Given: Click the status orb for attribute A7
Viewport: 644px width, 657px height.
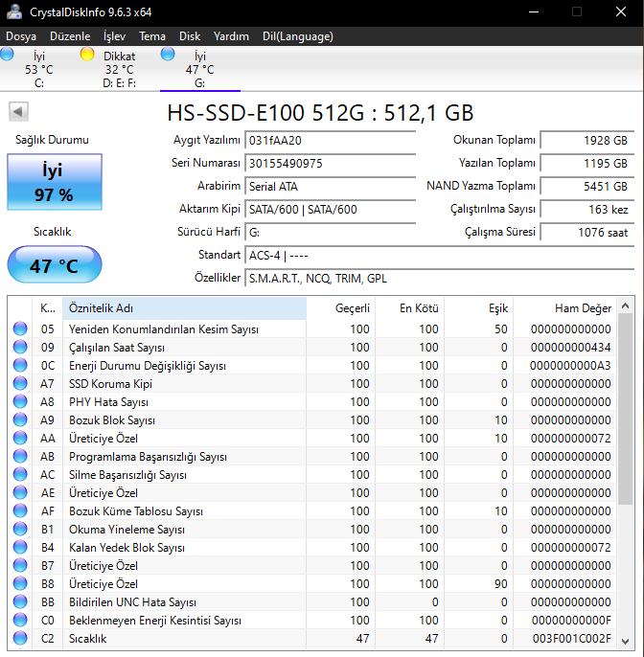Looking at the screenshot, I should 20,383.
